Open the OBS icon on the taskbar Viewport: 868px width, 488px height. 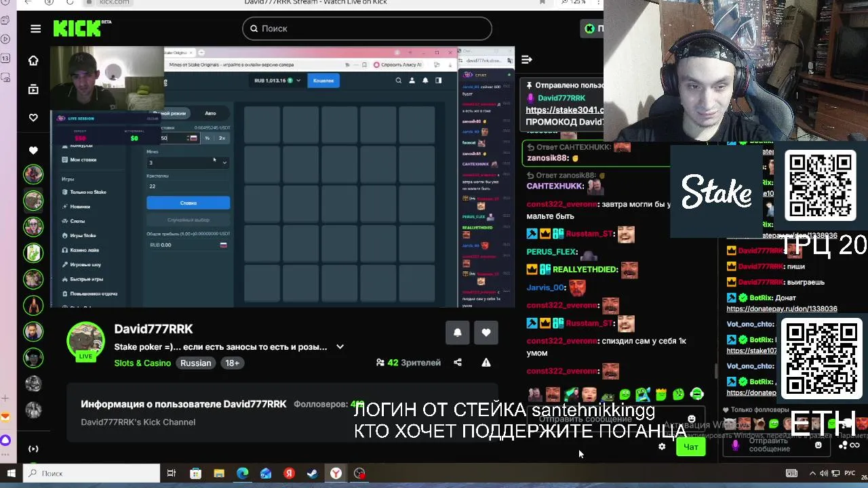click(x=359, y=473)
